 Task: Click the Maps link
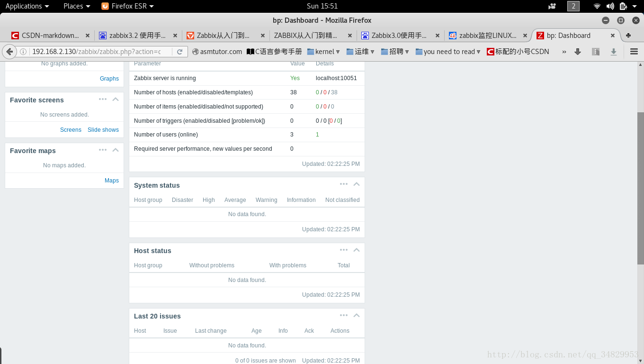(x=112, y=181)
